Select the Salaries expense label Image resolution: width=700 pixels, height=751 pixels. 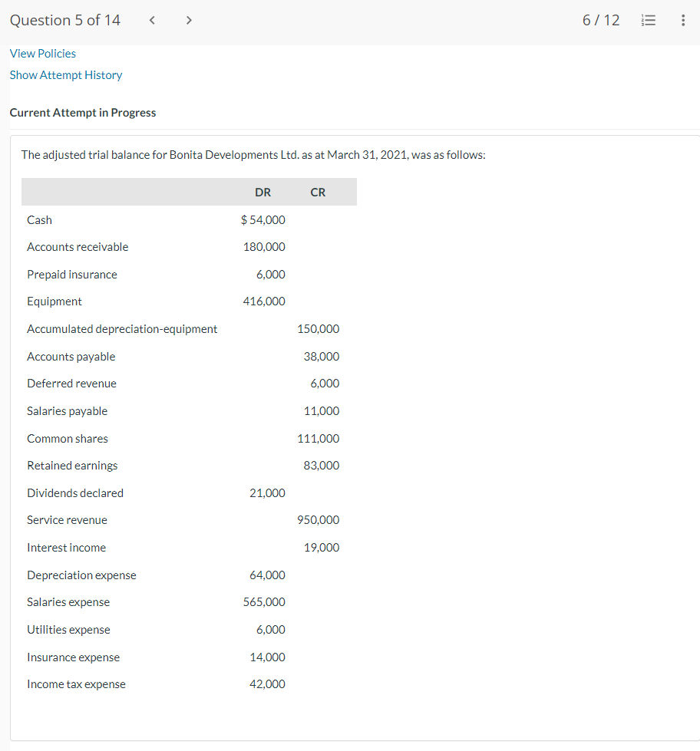tap(68, 602)
